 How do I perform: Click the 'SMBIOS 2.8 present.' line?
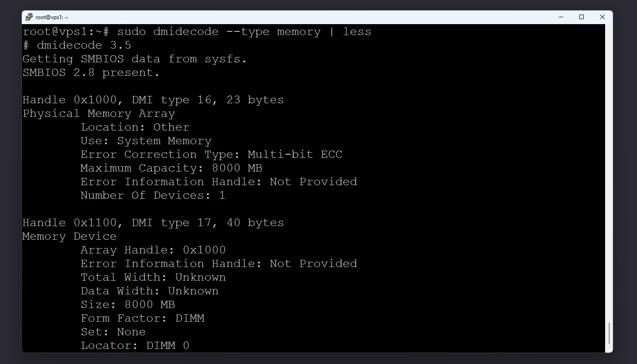[x=91, y=73]
